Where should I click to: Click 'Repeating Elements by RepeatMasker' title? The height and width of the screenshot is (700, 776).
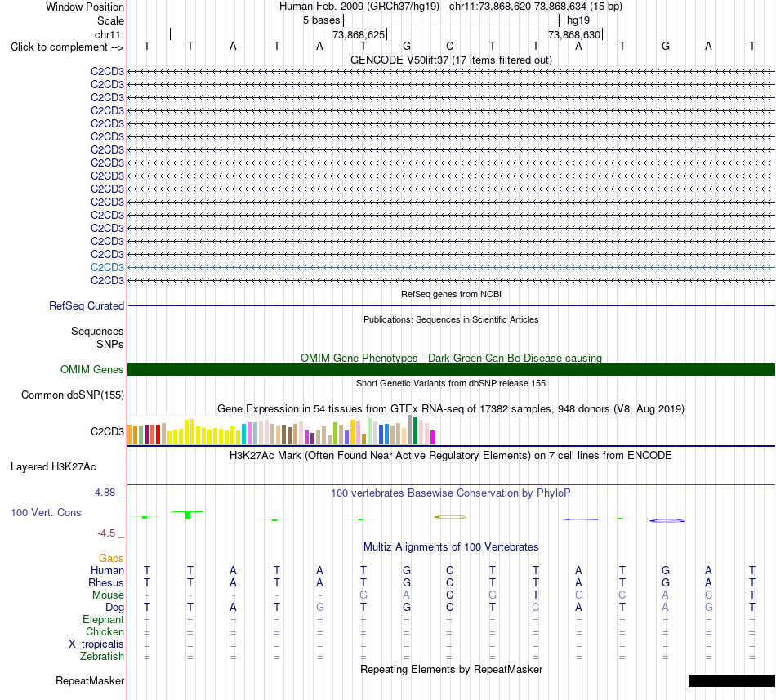451,669
